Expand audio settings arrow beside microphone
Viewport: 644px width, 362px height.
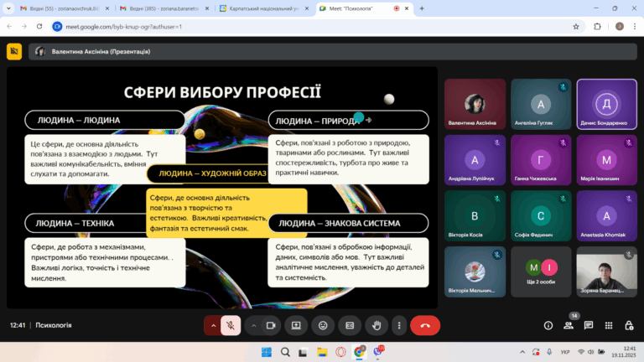213,325
